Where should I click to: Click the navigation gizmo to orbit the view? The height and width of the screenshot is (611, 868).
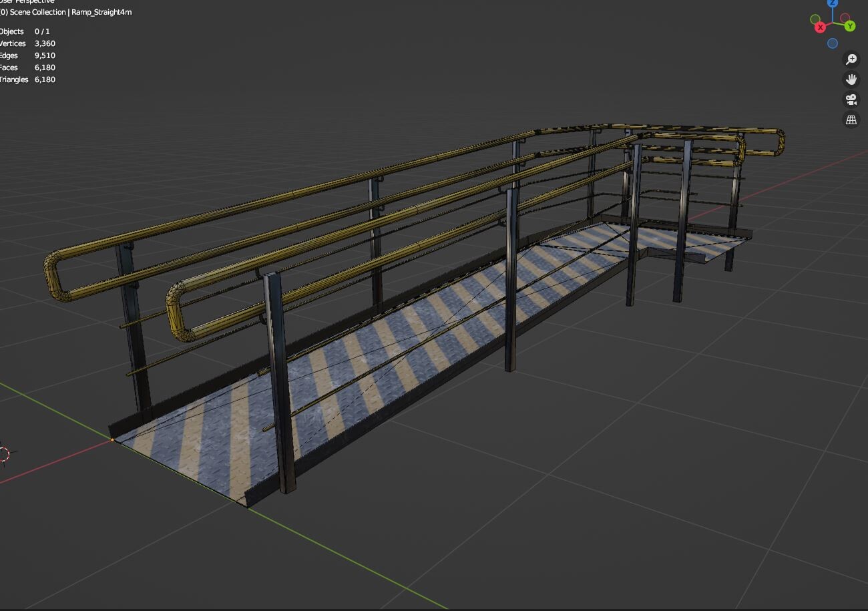click(x=832, y=22)
